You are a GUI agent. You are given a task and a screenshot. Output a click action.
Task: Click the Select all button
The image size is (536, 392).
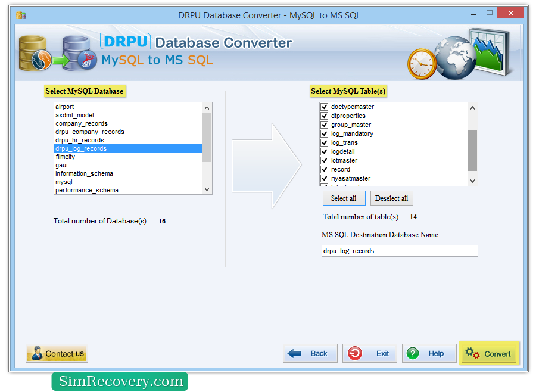pyautogui.click(x=344, y=198)
